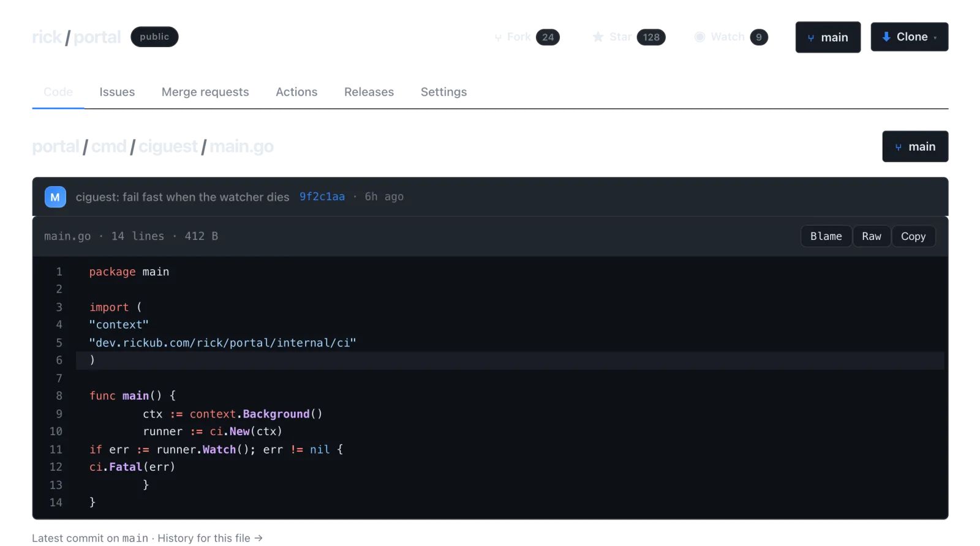Click the public visibility badge
This screenshot has width=980, height=546.
point(154,37)
